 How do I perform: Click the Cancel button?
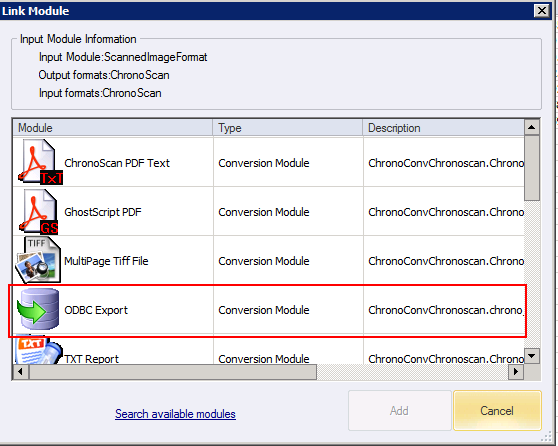point(497,411)
